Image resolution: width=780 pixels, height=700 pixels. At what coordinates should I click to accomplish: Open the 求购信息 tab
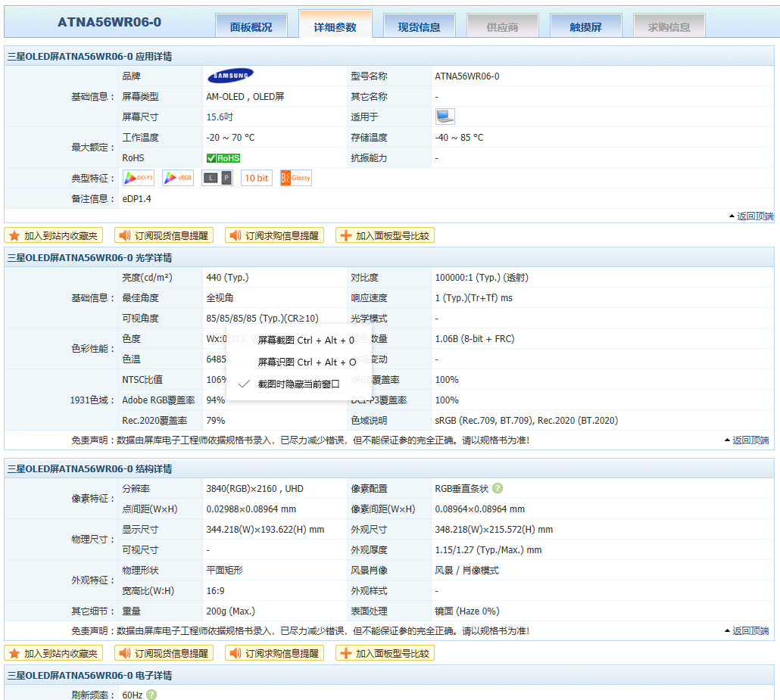click(669, 26)
